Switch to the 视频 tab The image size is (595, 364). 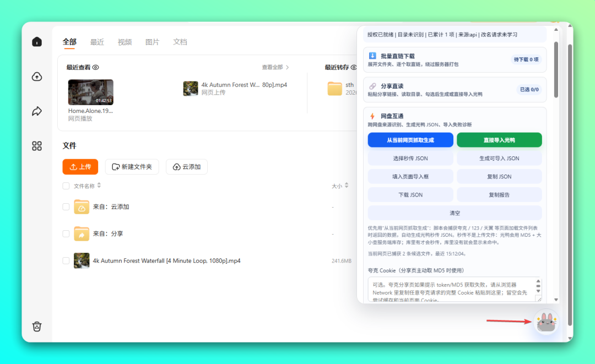coord(125,42)
